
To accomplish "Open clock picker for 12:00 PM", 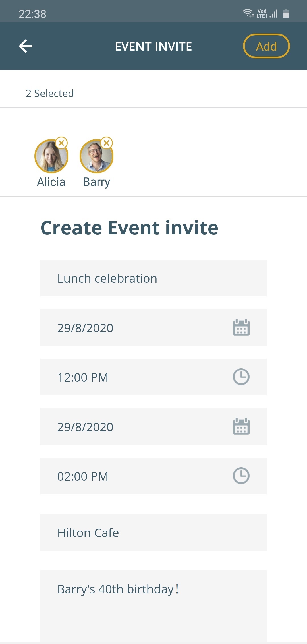I will 241,377.
